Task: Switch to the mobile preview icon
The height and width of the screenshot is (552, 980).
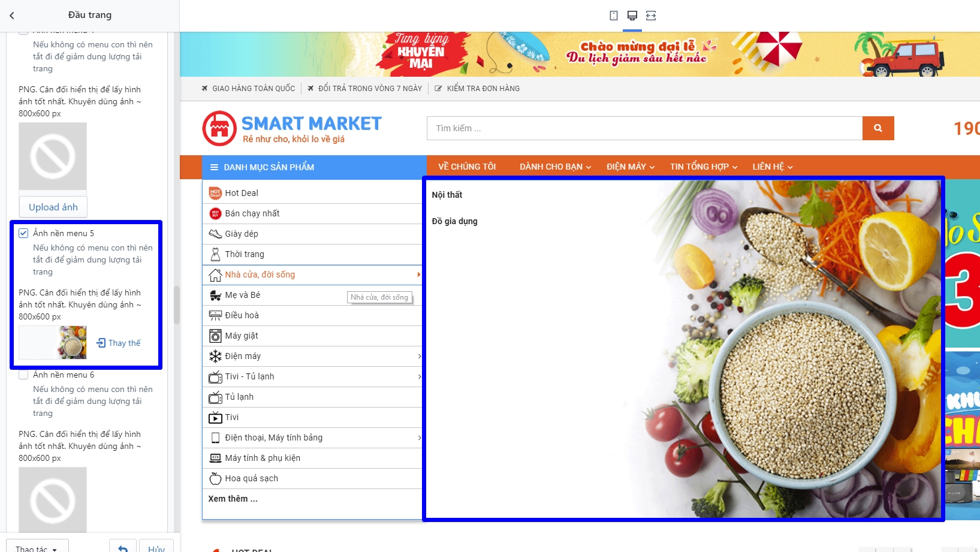Action: tap(614, 16)
